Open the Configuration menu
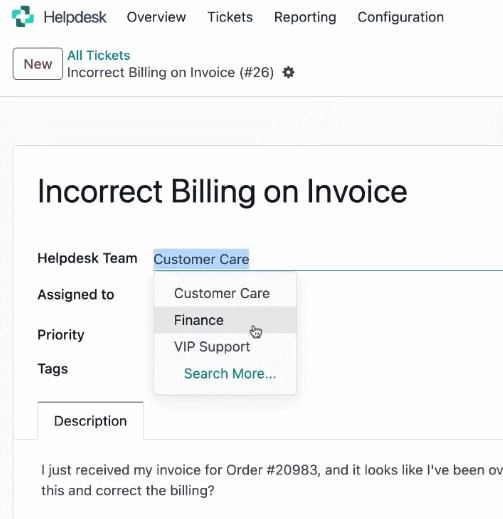 click(x=401, y=17)
